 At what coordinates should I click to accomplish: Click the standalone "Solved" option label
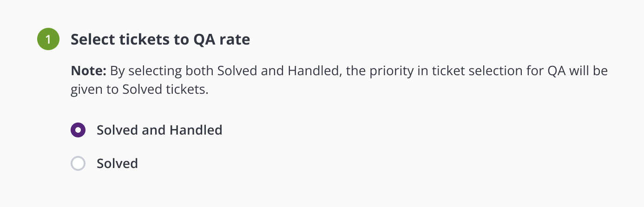tap(117, 163)
